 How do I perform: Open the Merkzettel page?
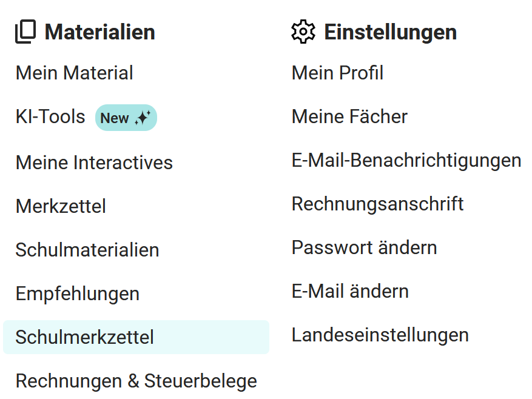coord(61,206)
